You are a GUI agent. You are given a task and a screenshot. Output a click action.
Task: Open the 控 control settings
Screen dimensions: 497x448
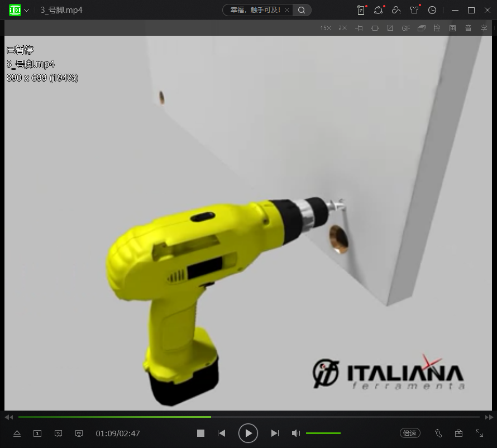437,28
